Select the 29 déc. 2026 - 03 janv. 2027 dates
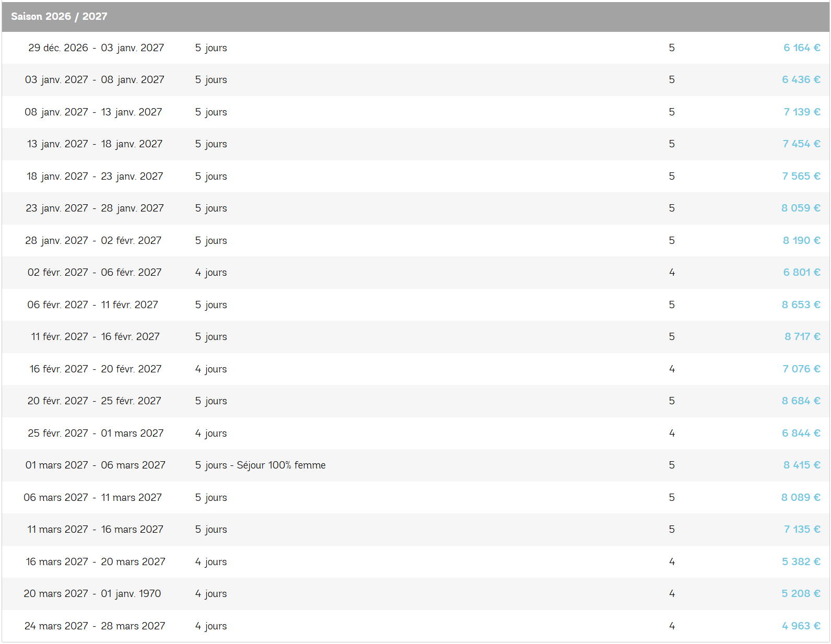831x644 pixels. pyautogui.click(x=96, y=48)
